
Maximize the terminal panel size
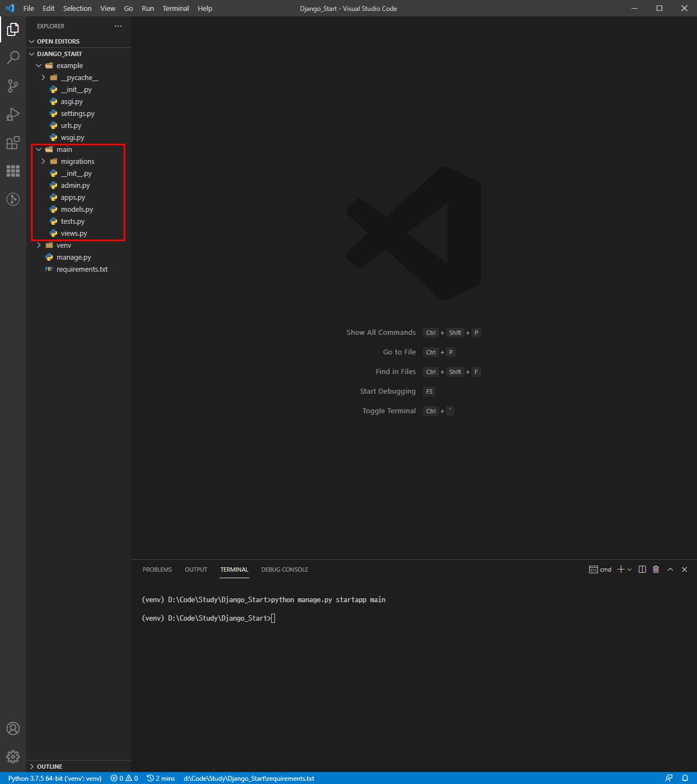[670, 569]
